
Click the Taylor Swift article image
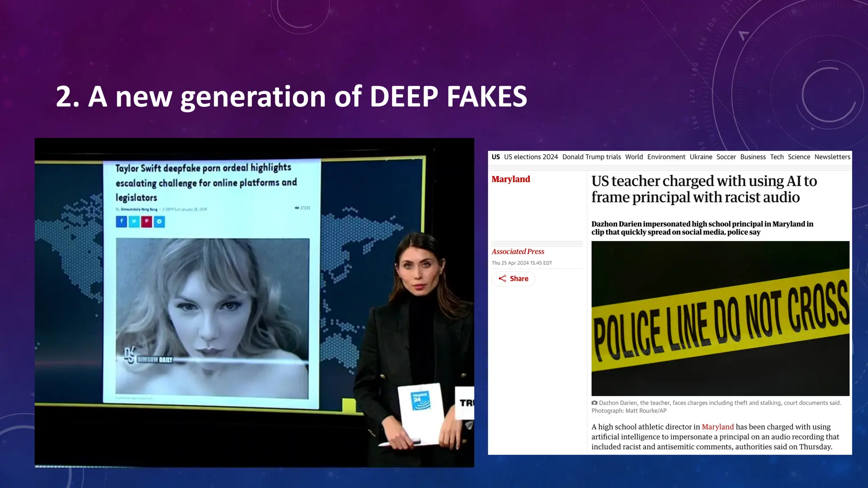[212, 318]
